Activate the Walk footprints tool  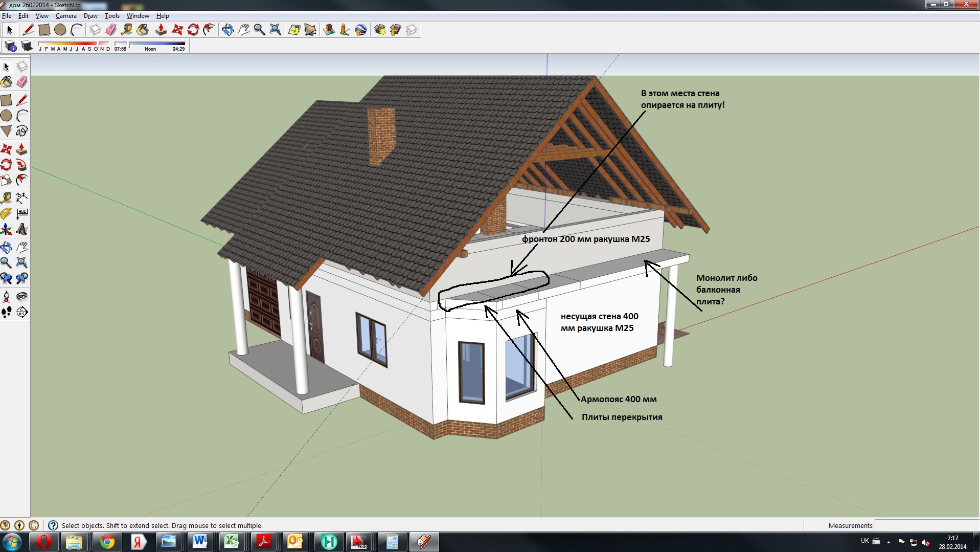coord(6,312)
